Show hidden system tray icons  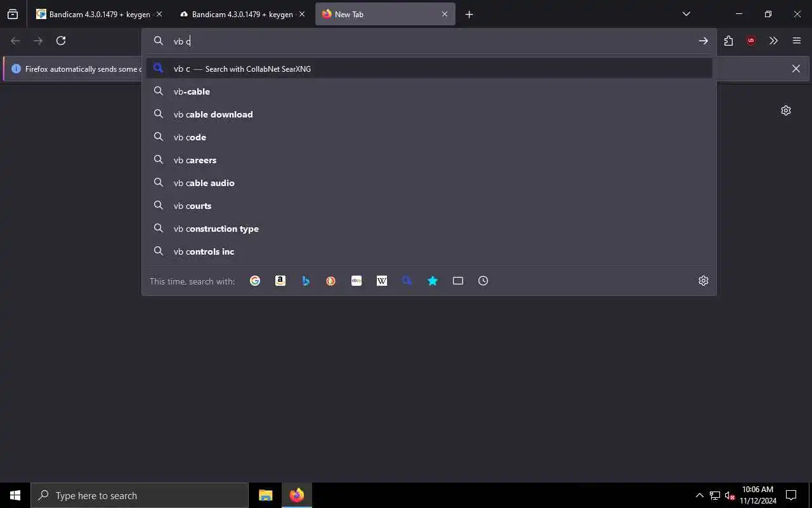click(700, 495)
